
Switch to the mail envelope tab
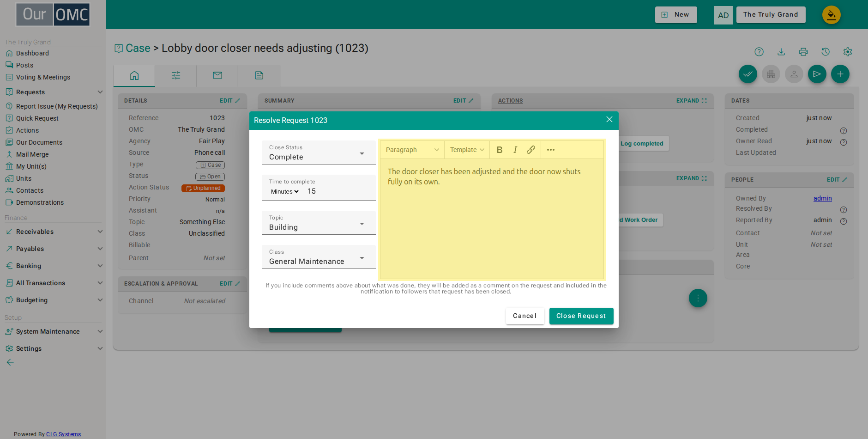click(x=217, y=75)
